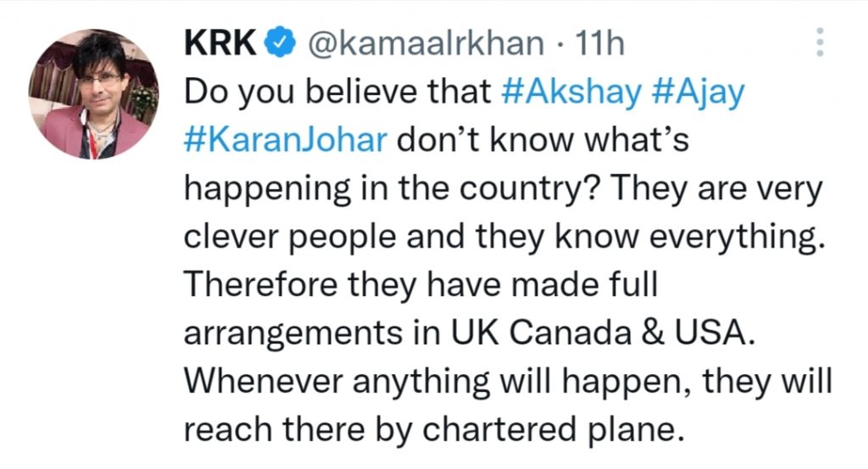Select the line "happening in the country?"
The width and height of the screenshot is (868, 469).
[392, 189]
